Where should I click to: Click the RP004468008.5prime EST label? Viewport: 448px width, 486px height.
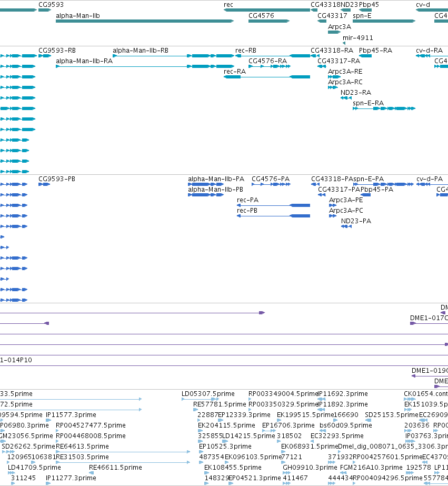[91, 436]
